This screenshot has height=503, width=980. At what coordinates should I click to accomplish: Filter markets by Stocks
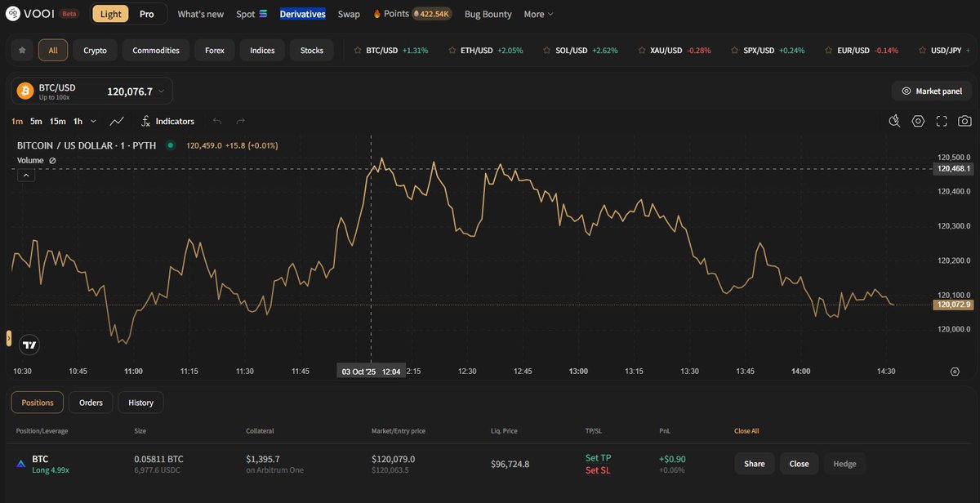312,50
